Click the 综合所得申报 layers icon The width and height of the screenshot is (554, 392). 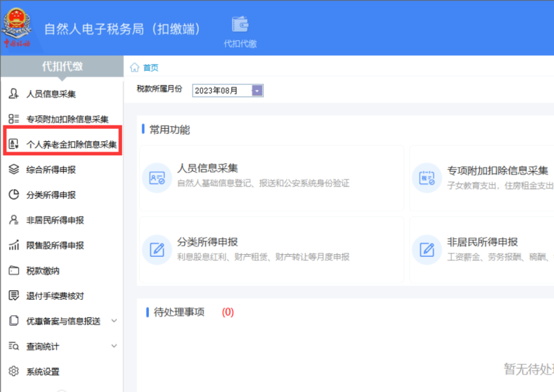click(x=13, y=169)
